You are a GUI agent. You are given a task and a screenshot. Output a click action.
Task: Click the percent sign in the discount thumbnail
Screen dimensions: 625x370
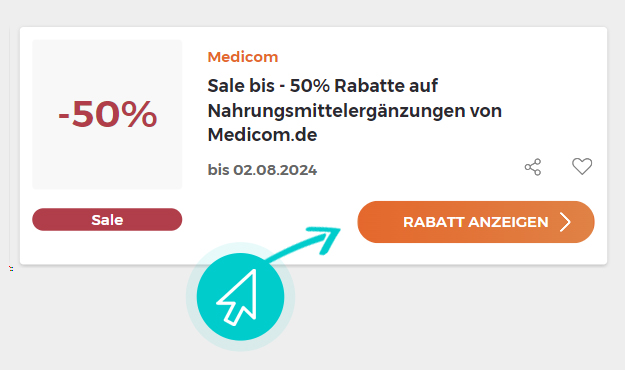coord(139,114)
